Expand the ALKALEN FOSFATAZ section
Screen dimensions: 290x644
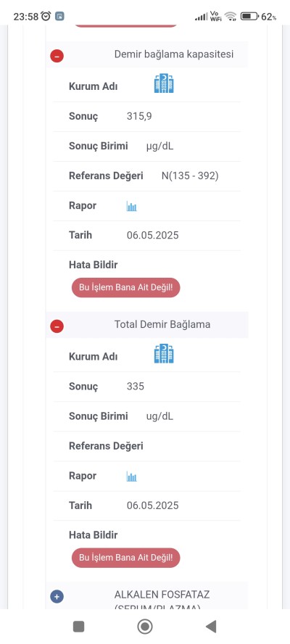pos(57,596)
